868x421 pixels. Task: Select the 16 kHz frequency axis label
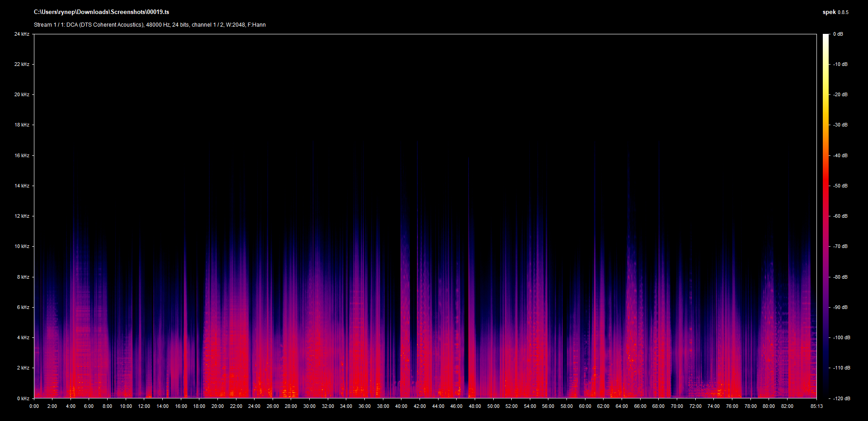[x=22, y=155]
